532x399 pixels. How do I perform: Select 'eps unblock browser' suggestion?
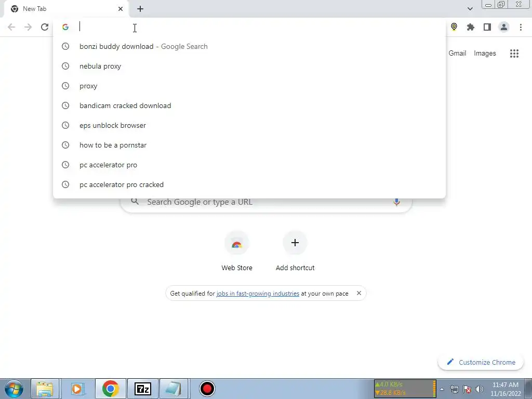pos(249,125)
